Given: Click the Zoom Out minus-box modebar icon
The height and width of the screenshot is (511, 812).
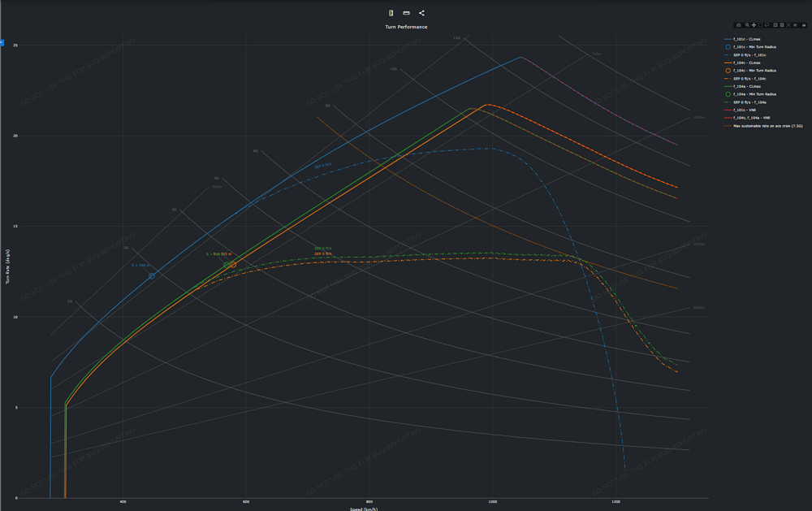Looking at the screenshot, I should [x=782, y=25].
